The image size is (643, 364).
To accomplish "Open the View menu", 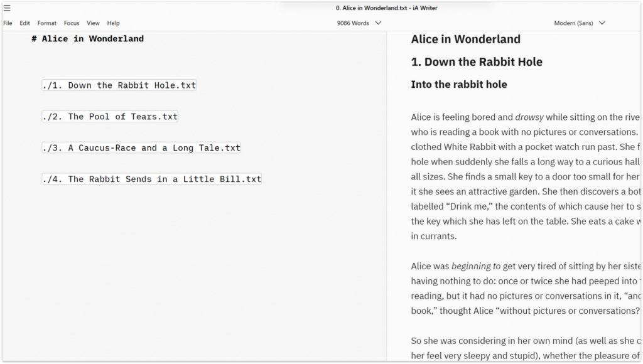I will click(93, 23).
